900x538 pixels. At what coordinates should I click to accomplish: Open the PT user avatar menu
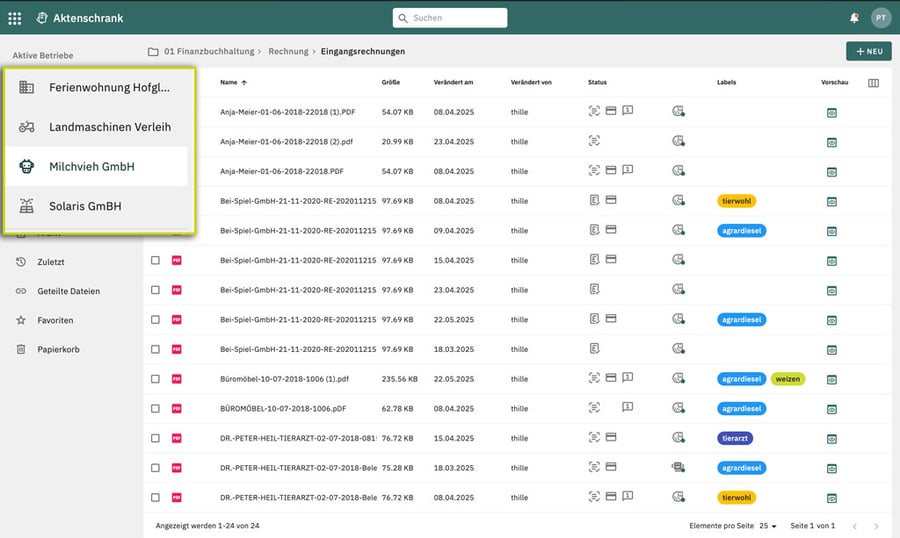click(x=880, y=18)
